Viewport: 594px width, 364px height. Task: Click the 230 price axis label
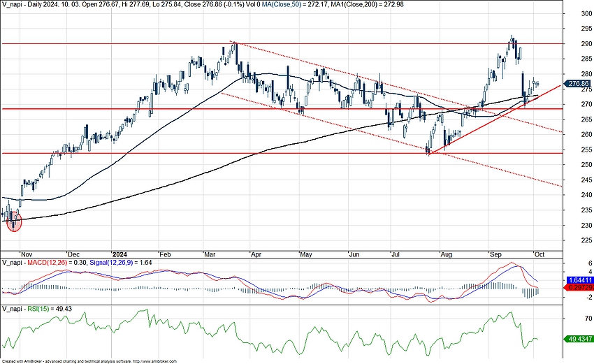[586, 226]
